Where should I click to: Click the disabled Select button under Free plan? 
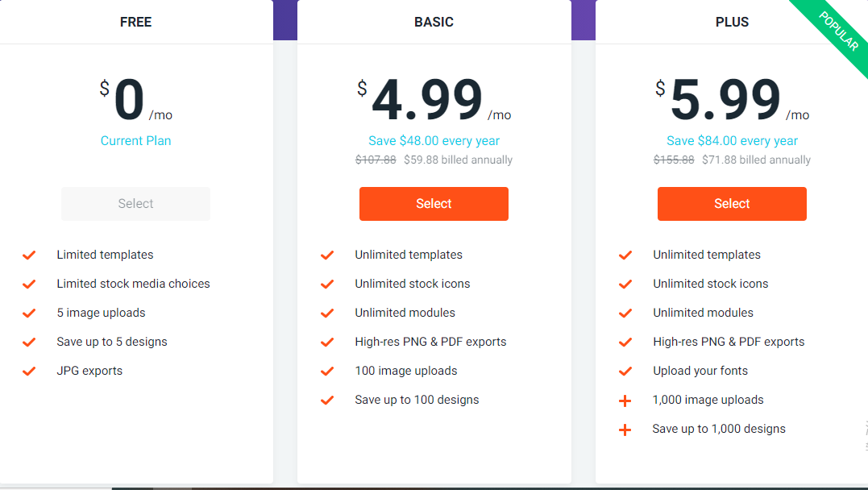pos(135,204)
